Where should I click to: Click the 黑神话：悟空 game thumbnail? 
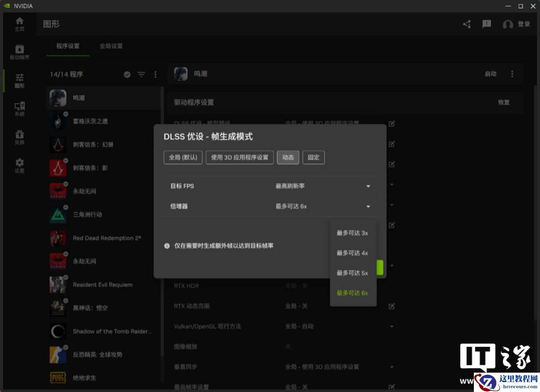tap(58, 308)
